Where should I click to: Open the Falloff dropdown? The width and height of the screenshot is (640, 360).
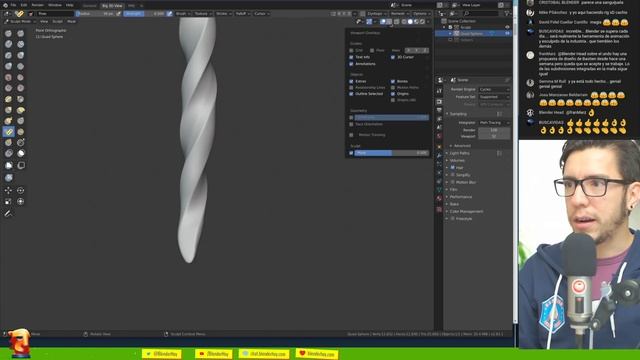pos(242,13)
